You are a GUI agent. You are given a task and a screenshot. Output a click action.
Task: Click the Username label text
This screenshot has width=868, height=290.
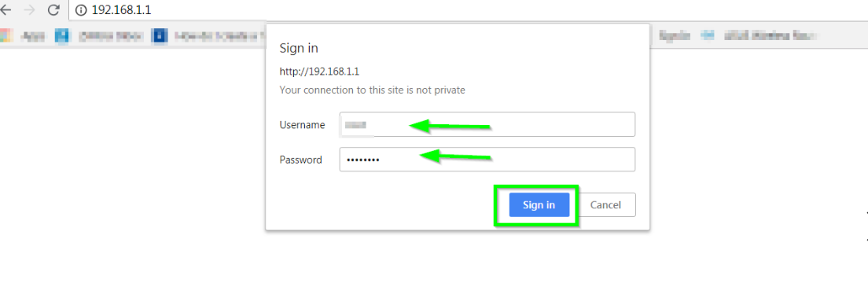pyautogui.click(x=302, y=125)
